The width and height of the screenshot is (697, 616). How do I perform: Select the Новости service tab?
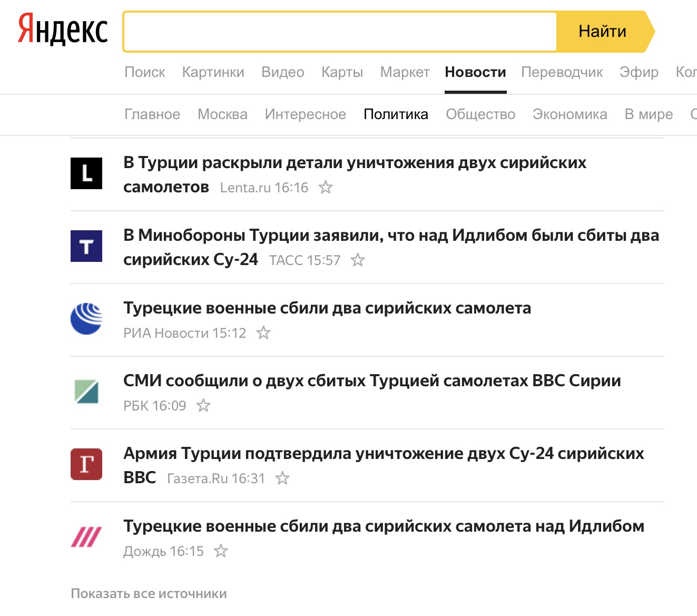[x=476, y=72]
